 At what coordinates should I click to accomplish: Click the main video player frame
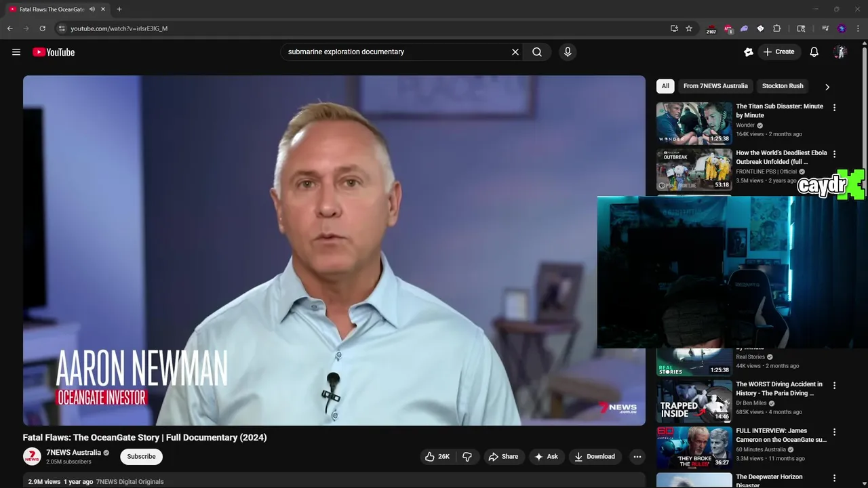[x=334, y=250]
